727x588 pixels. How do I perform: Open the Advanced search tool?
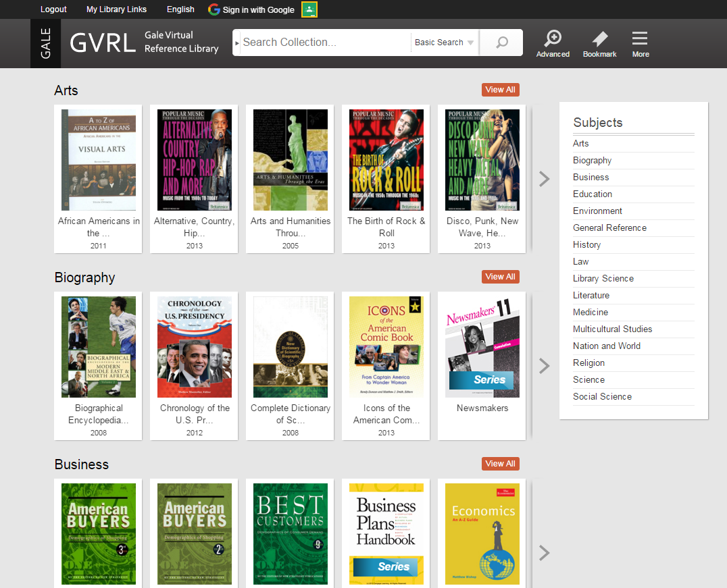(553, 44)
